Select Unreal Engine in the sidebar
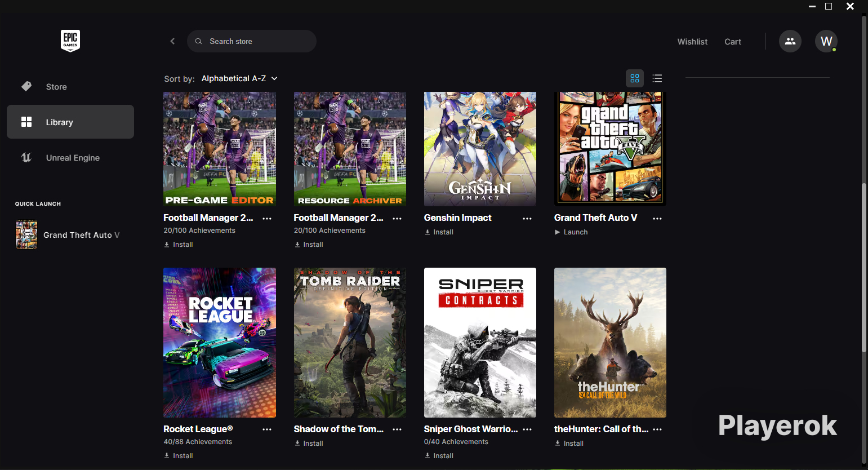The height and width of the screenshot is (470, 868). pyautogui.click(x=73, y=158)
